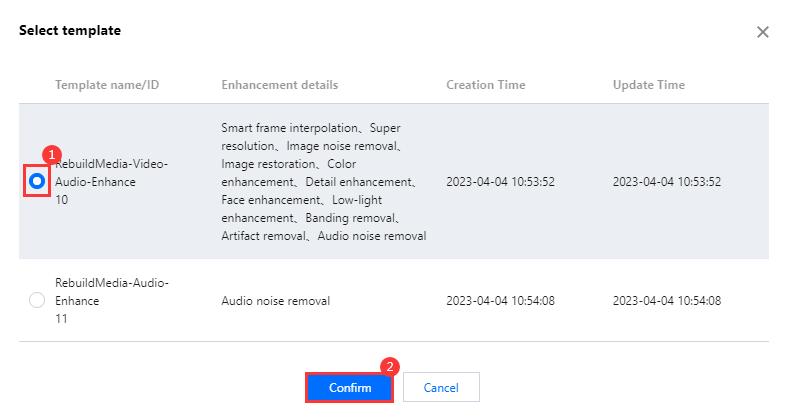Click the RebuildMedia-Video-Audio-Enhance template name
785x417 pixels.
111,173
